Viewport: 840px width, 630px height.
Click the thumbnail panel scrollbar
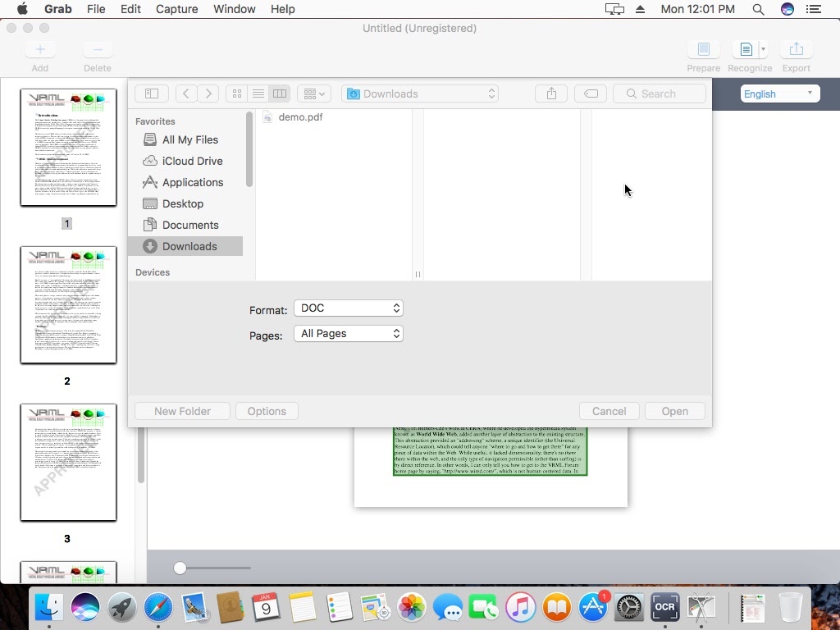coord(141,455)
